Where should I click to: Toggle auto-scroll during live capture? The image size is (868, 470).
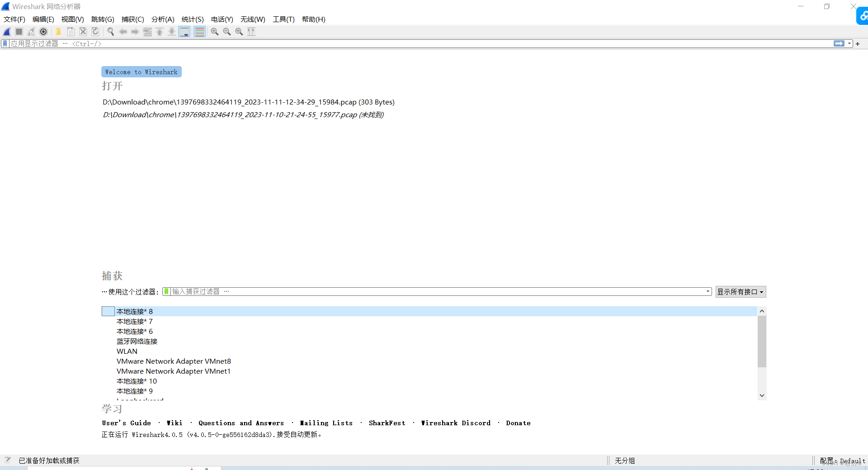pyautogui.click(x=184, y=32)
